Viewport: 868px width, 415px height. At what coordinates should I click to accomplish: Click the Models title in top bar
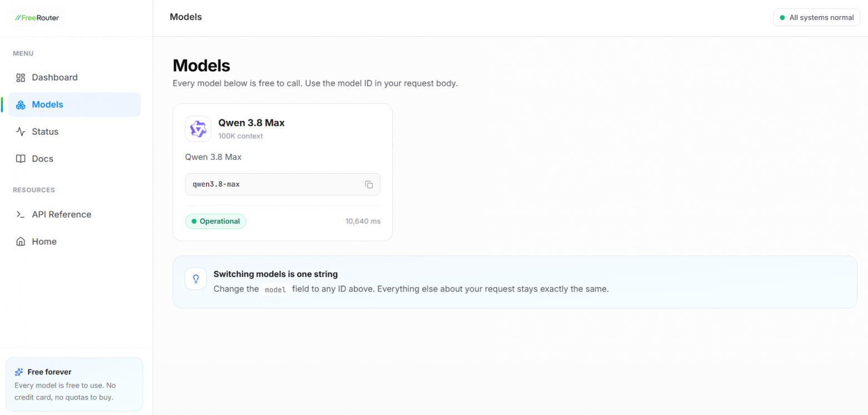tap(186, 17)
